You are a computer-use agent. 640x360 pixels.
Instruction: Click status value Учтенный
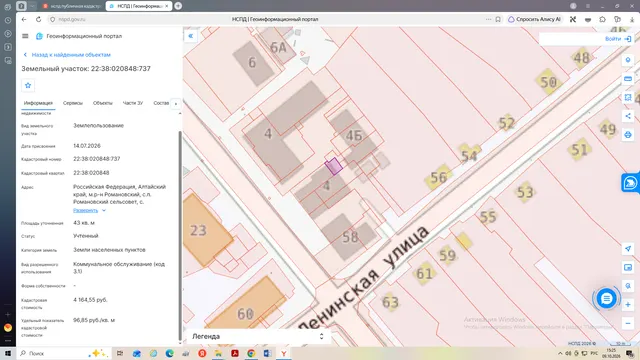(86, 236)
